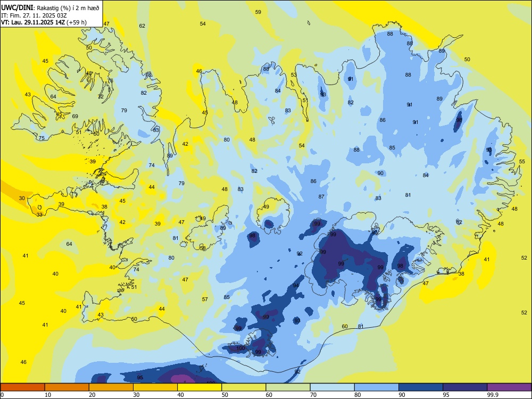This screenshot has width=532, height=399.
Task: Click the map value '87' in central Iceland
Action: (321, 196)
